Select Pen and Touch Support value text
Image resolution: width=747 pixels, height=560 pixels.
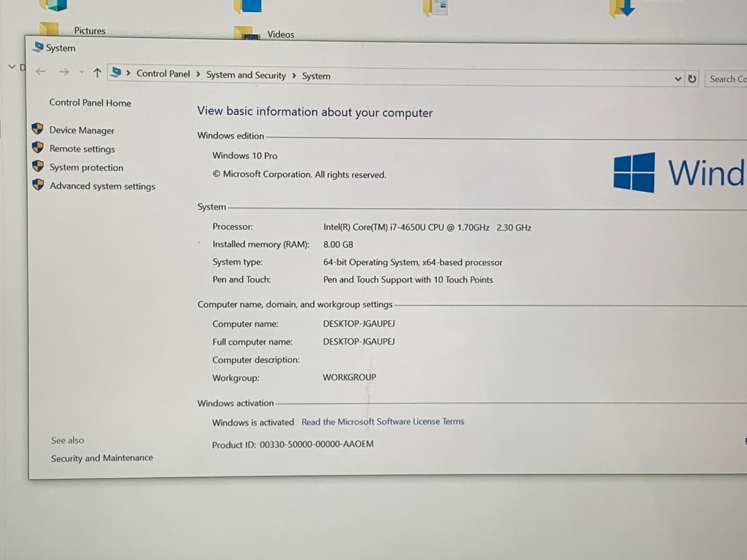408,280
